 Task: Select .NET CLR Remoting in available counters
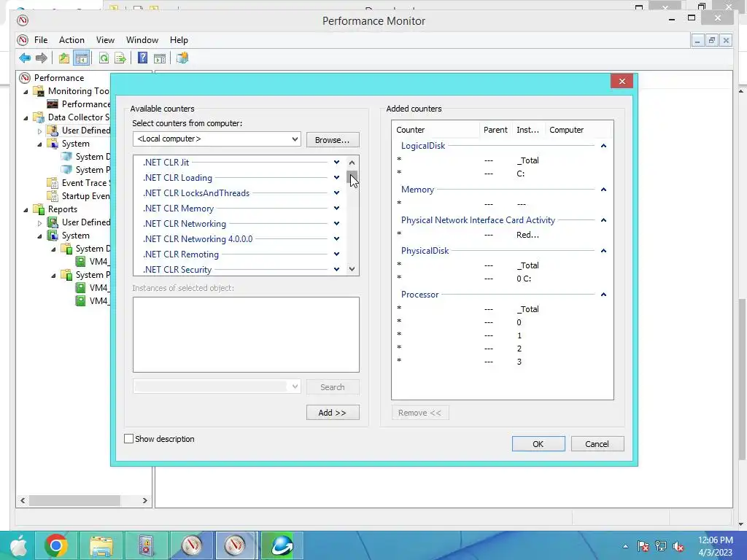(x=181, y=254)
